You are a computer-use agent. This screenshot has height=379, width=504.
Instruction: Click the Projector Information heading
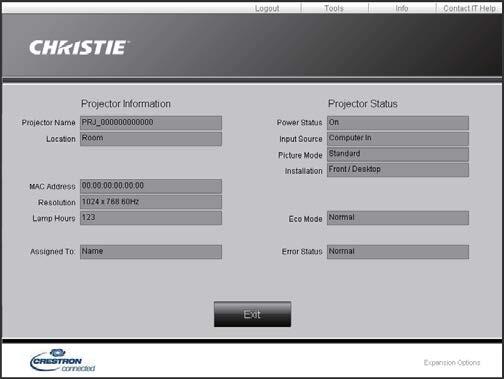[x=126, y=104]
